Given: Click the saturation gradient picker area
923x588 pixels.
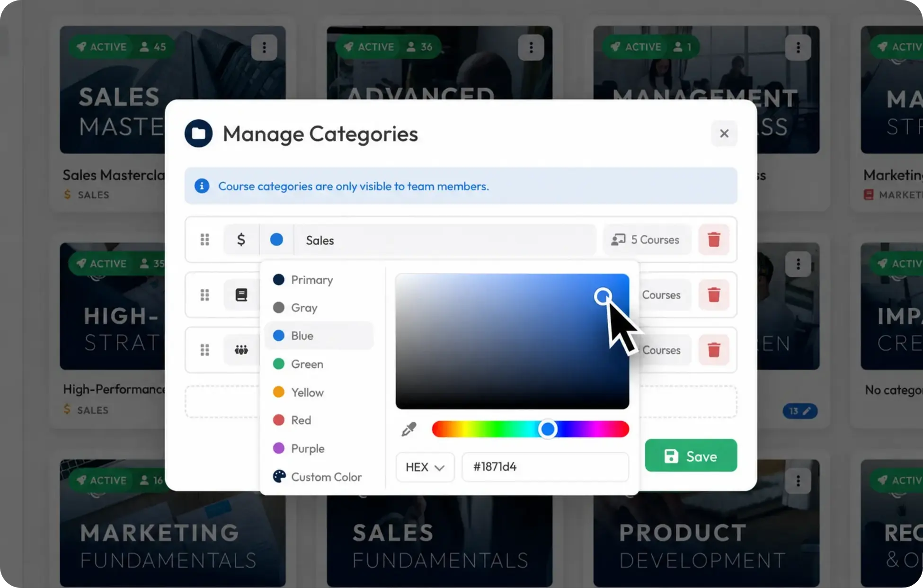Looking at the screenshot, I should tap(512, 341).
